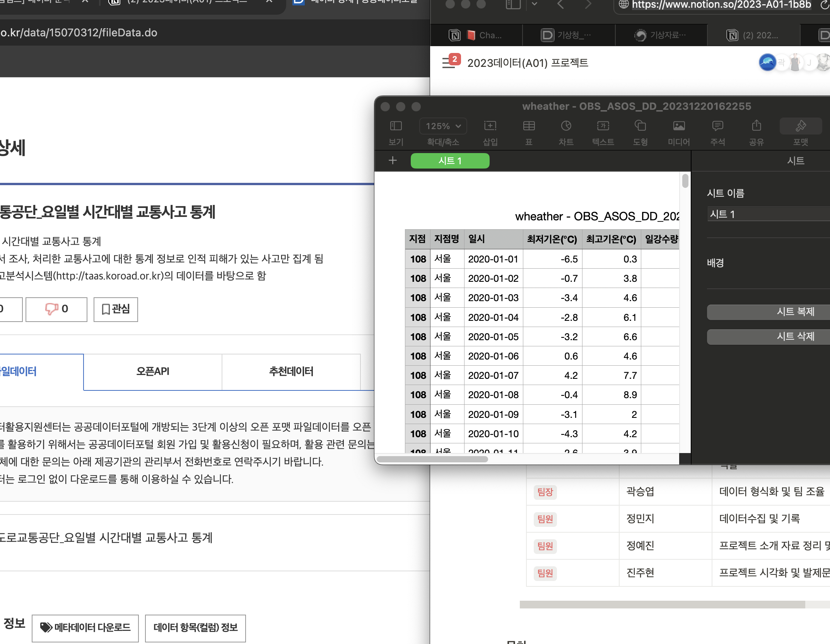
Task: Select the 시트 1 sheet tab
Action: (x=450, y=161)
